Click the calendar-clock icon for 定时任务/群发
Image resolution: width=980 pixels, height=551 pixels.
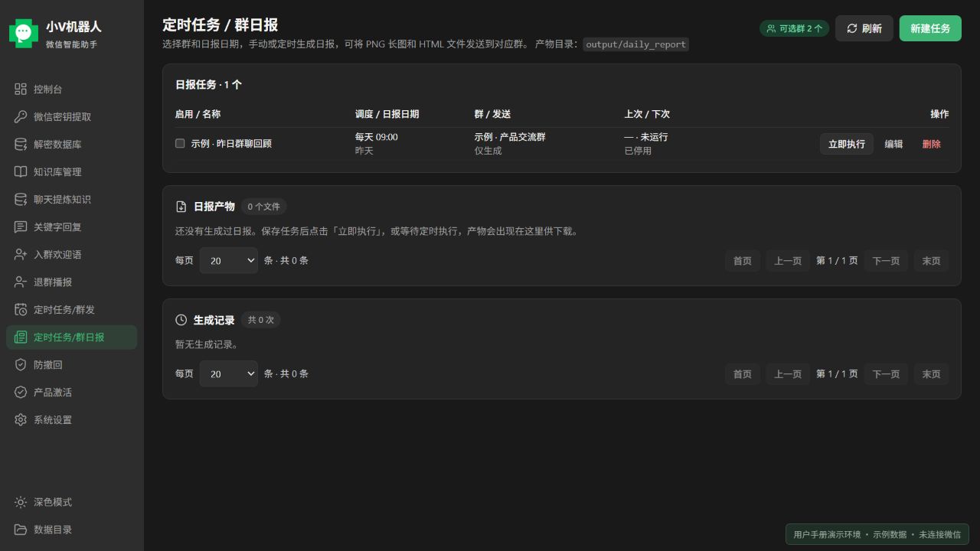(x=21, y=310)
